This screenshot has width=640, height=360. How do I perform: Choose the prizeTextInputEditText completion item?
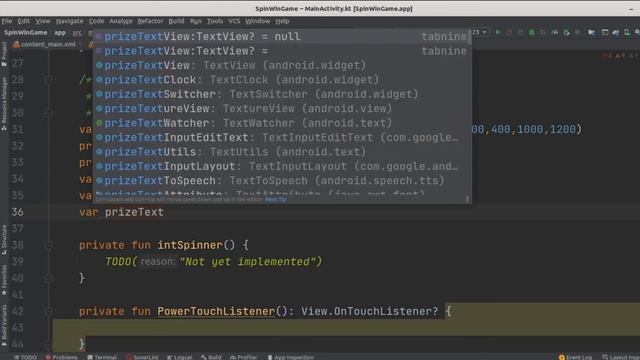(281, 138)
